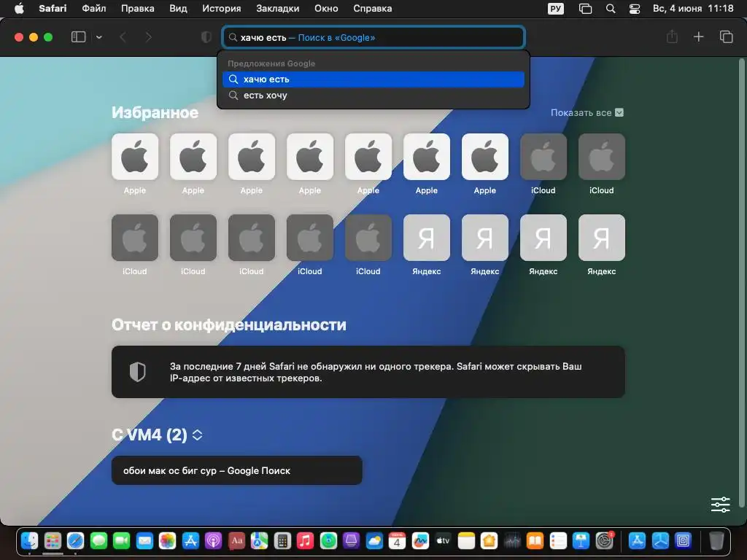This screenshot has height=560, width=747.
Task: Open the tab group dropdown chevron beside the sidebar button
Action: pos(98,37)
